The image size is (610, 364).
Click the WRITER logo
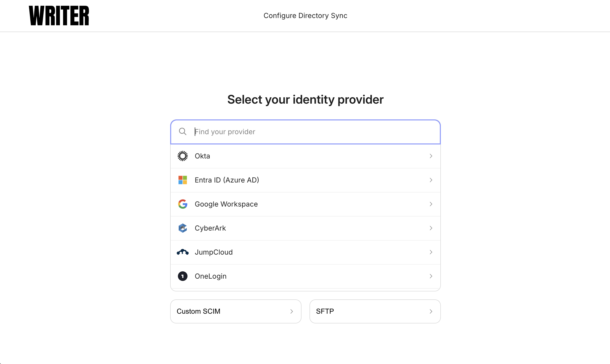coord(59,16)
